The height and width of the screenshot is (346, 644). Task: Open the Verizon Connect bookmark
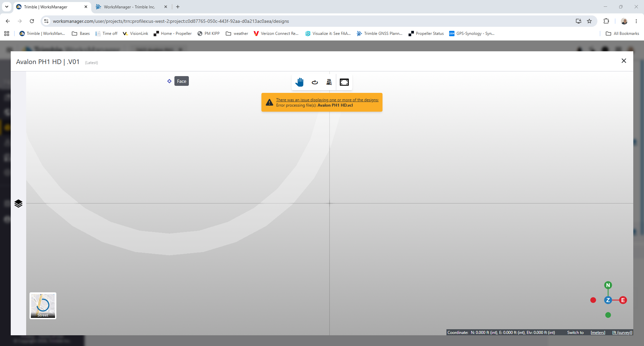click(276, 34)
